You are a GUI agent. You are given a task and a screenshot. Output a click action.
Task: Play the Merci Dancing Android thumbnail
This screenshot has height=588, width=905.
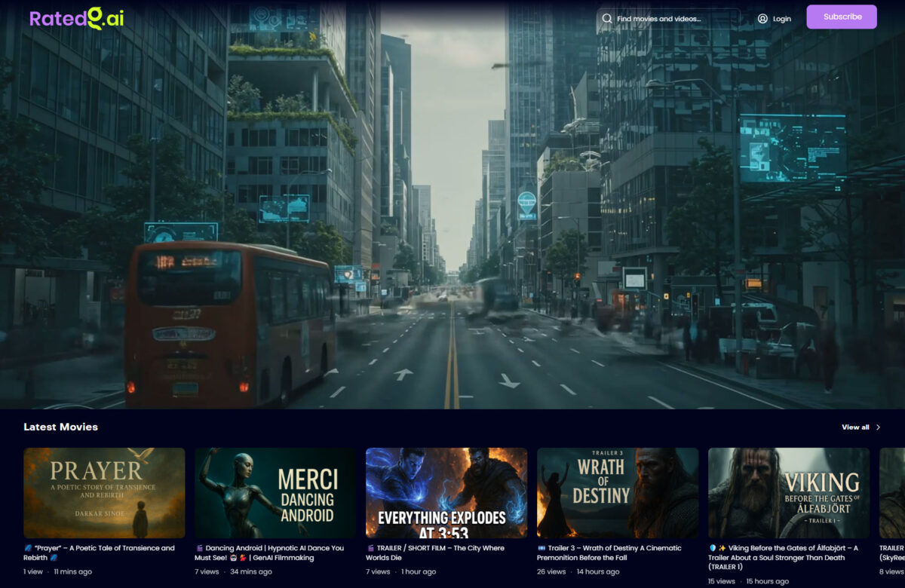point(275,493)
